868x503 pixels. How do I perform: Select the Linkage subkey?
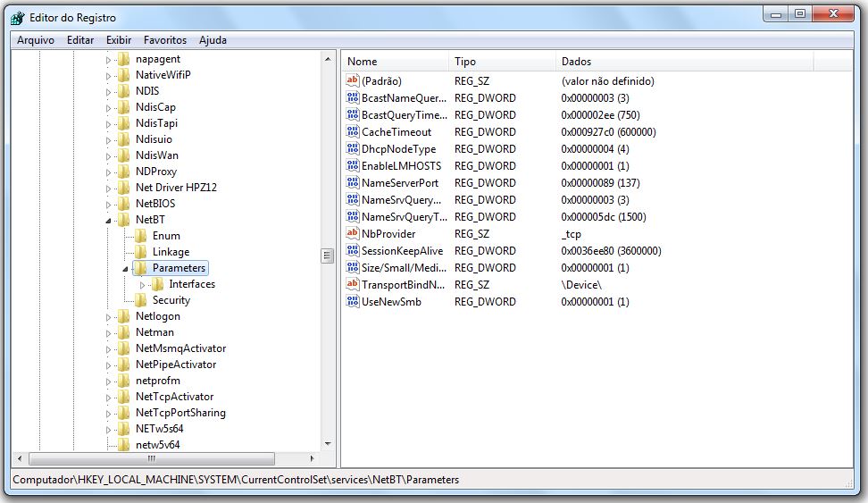171,252
